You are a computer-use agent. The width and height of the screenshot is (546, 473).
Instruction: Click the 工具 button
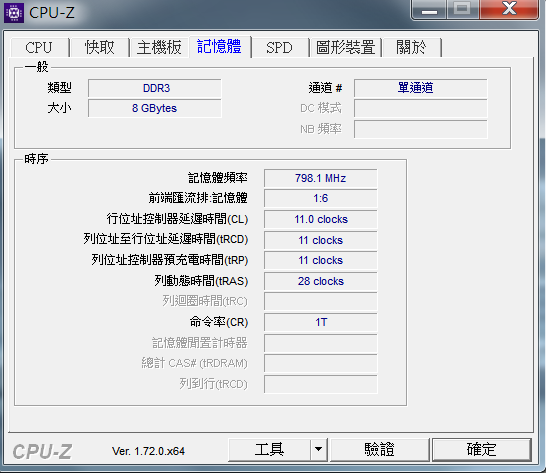tap(269, 450)
